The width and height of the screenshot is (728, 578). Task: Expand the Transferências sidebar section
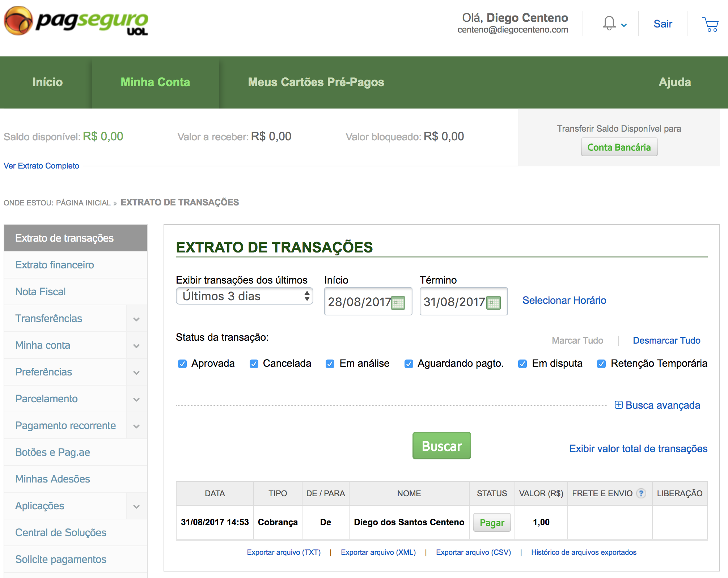coord(136,319)
